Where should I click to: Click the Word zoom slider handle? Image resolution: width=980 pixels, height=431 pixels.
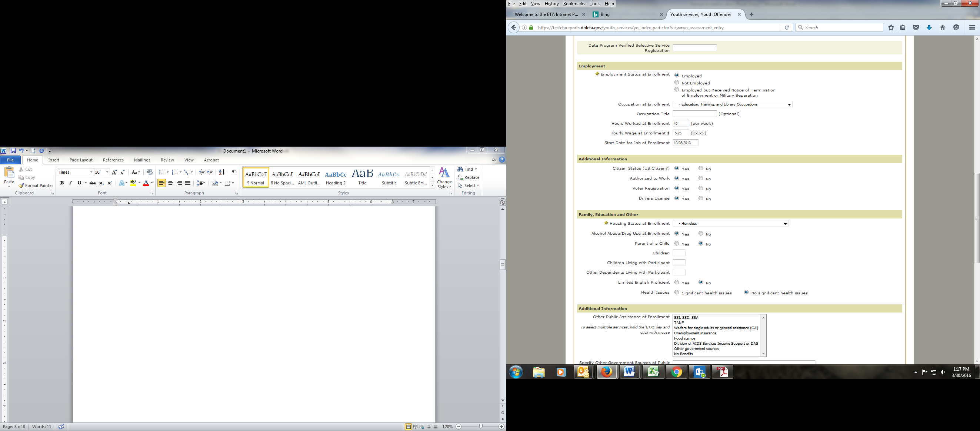point(481,427)
